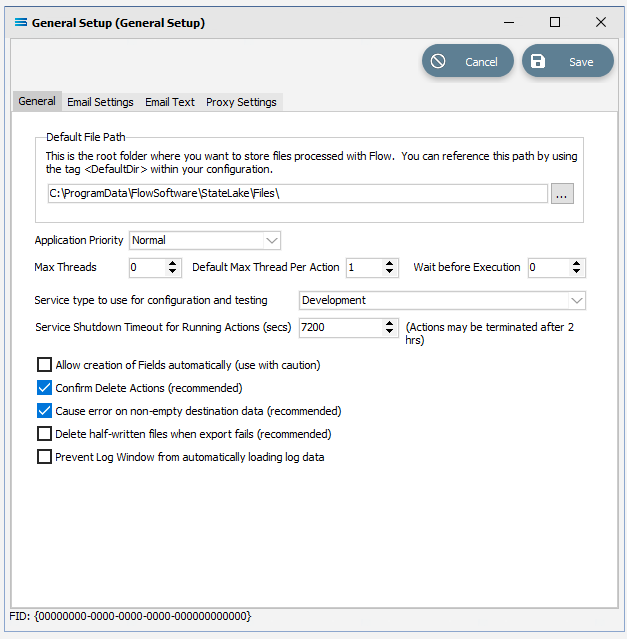Increase Wait before Execution value
This screenshot has width=627, height=639.
click(576, 263)
